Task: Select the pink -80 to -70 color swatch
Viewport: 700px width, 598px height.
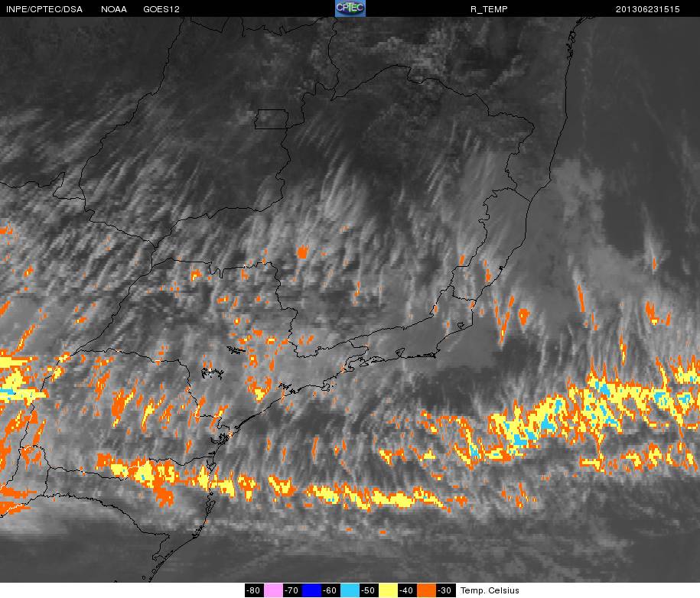Action: (273, 590)
